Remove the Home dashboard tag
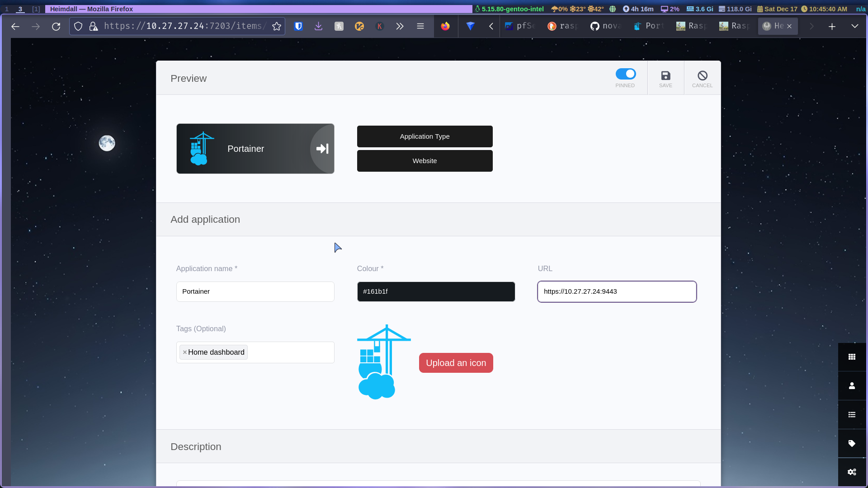The height and width of the screenshot is (488, 868). [185, 352]
